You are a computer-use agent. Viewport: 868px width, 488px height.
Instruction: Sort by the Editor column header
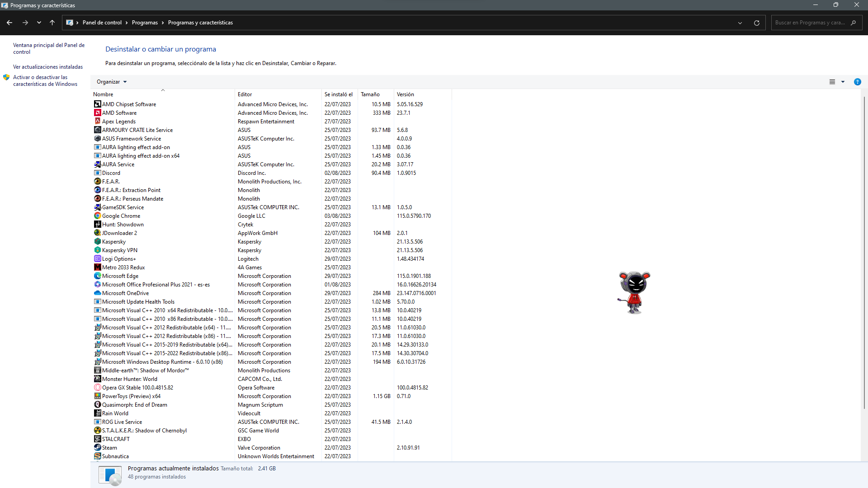[x=278, y=94]
